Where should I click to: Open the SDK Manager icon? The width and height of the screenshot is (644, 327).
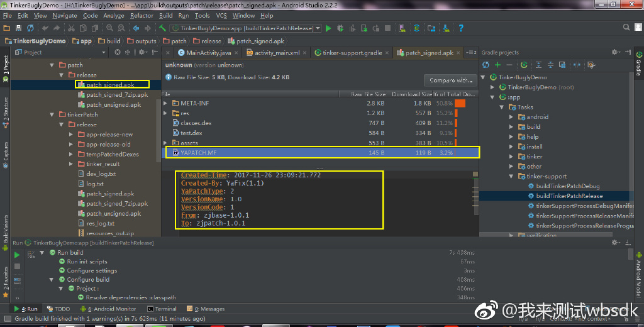point(446,28)
